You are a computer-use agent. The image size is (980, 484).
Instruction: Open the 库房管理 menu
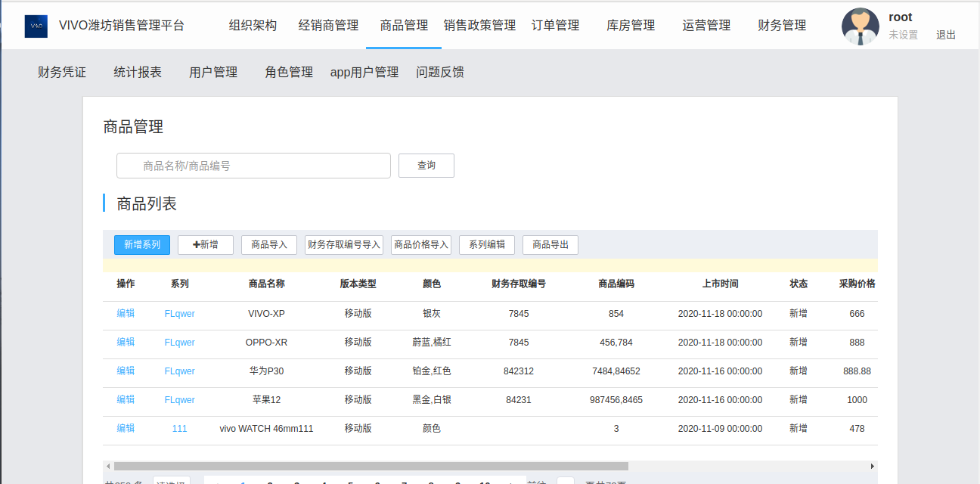(x=631, y=26)
